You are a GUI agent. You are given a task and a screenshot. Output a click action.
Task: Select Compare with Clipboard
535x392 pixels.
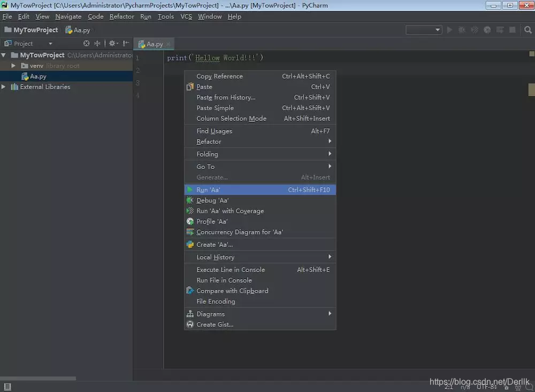(260, 291)
